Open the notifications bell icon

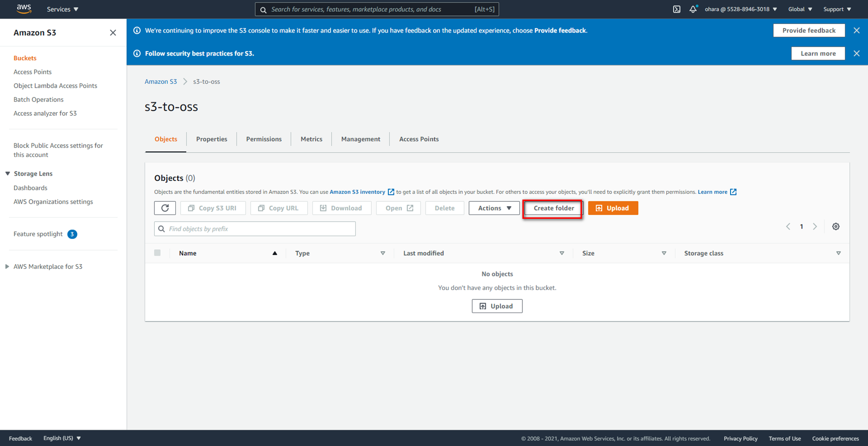[693, 9]
